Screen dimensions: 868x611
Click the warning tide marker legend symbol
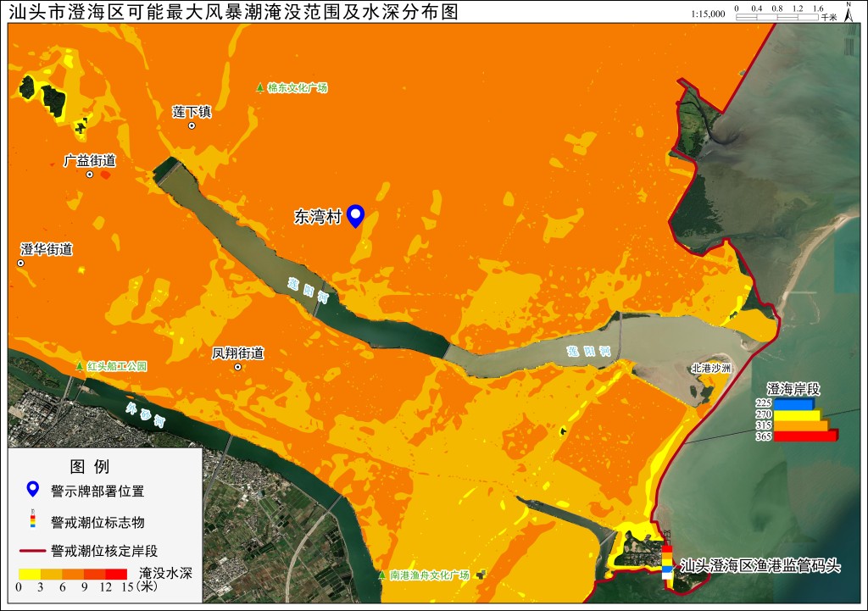pyautogui.click(x=33, y=519)
